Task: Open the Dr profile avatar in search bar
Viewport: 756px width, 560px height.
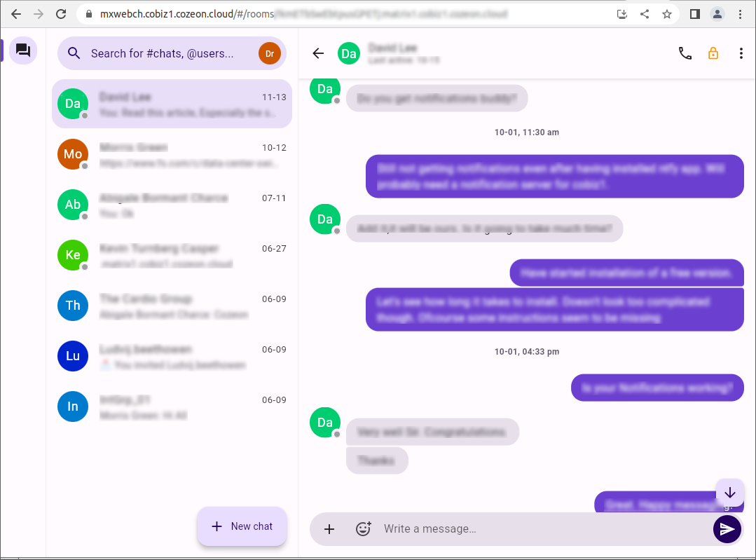Action: [269, 53]
